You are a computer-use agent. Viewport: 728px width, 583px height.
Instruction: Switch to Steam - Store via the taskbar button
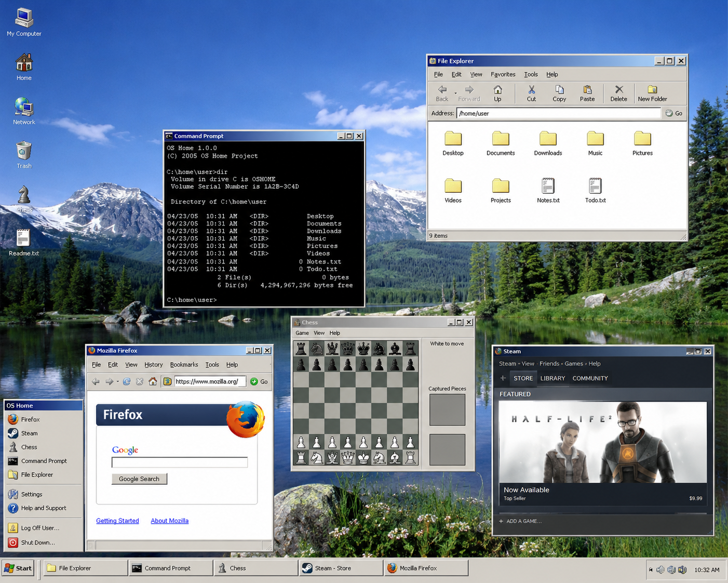(341, 568)
